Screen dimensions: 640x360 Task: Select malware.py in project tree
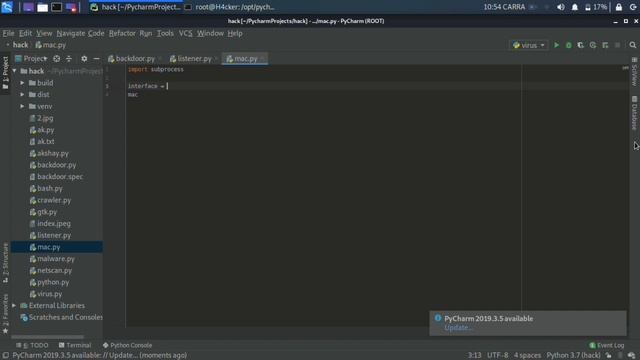click(x=56, y=259)
